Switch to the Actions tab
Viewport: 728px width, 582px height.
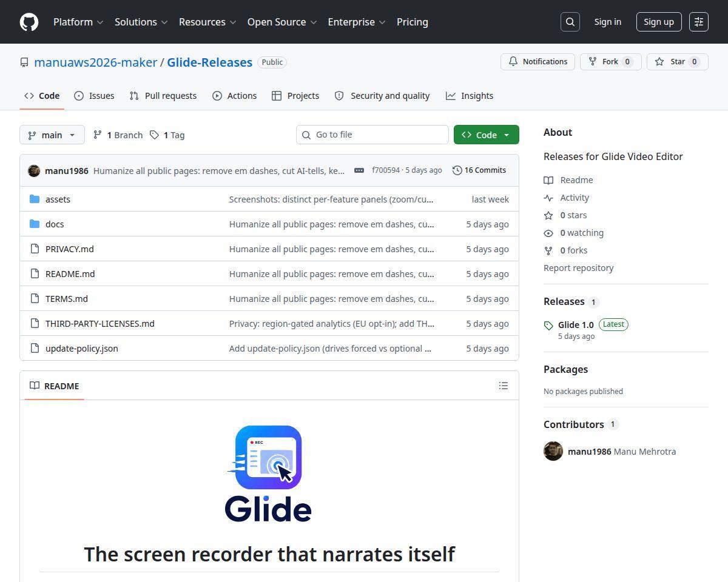[x=235, y=96]
